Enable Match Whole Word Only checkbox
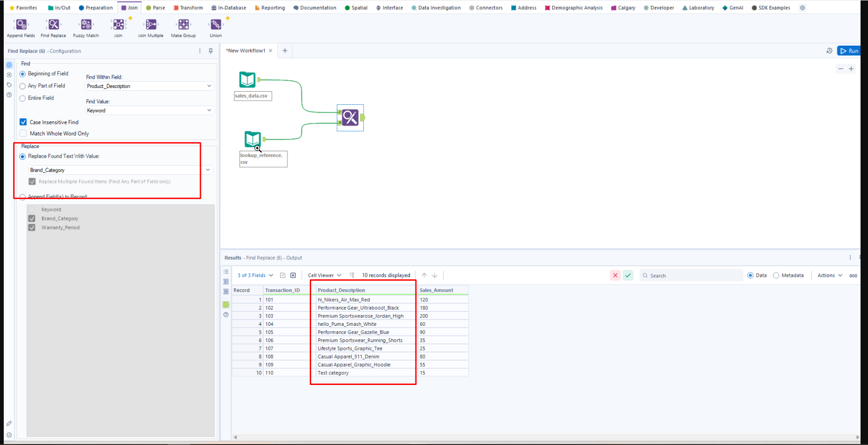868x445 pixels. (x=23, y=134)
